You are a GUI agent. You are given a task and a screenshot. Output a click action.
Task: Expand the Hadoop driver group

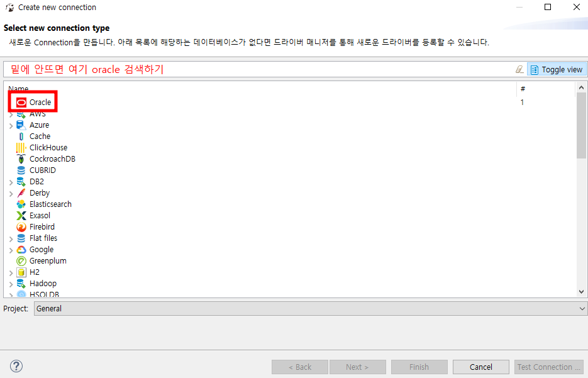[11, 284]
